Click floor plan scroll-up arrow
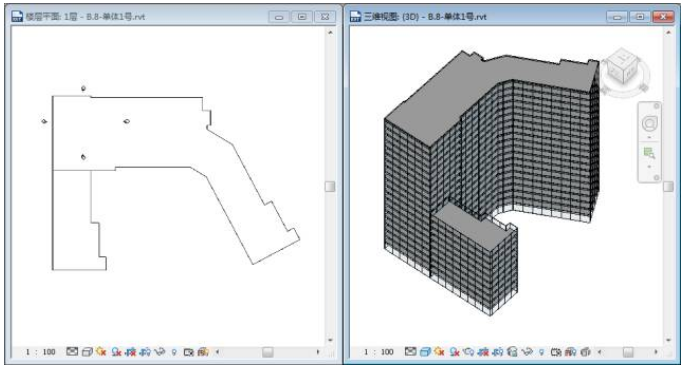Image resolution: width=698 pixels, height=368 pixels. pos(330,32)
